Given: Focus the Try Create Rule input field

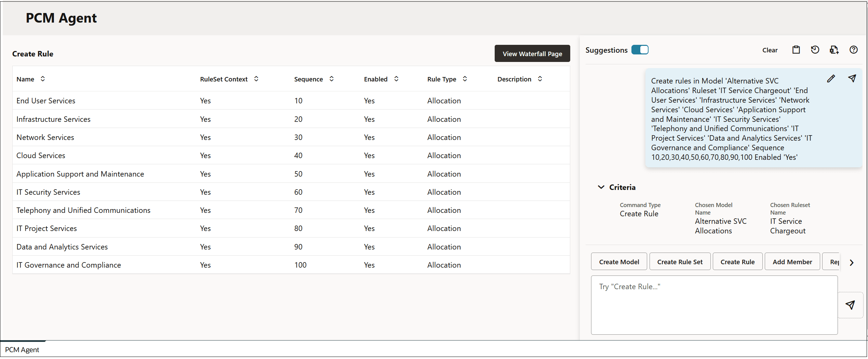Looking at the screenshot, I should [x=714, y=305].
